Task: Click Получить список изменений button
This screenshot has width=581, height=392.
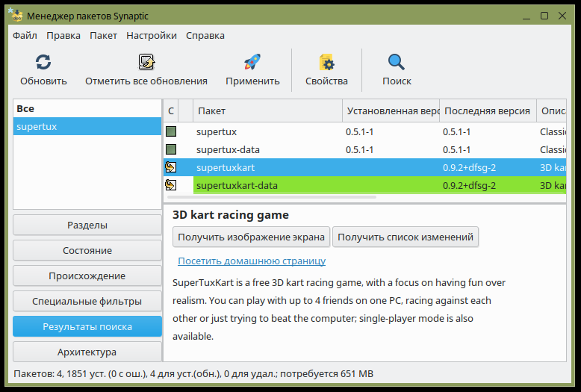Action: [406, 237]
